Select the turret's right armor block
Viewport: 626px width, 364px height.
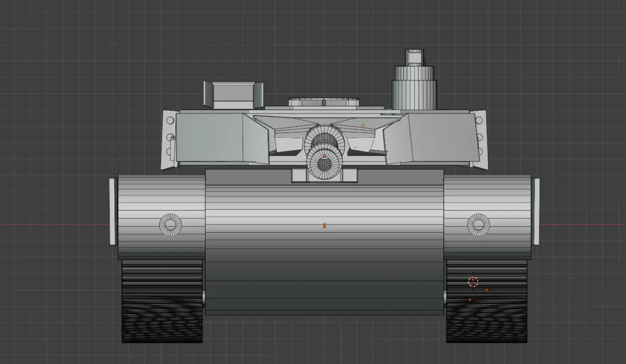pos(432,138)
